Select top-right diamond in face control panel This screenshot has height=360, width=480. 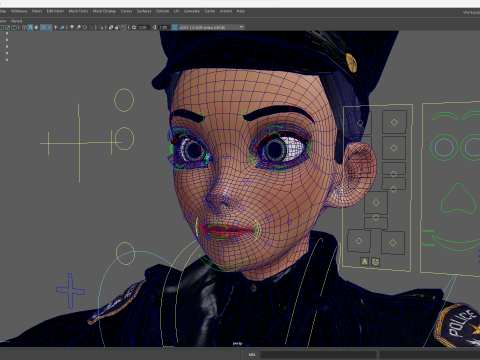coord(394,122)
